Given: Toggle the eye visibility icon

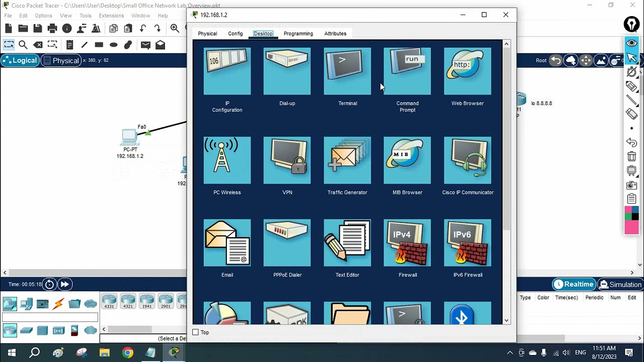Looking at the screenshot, I should pos(631,43).
